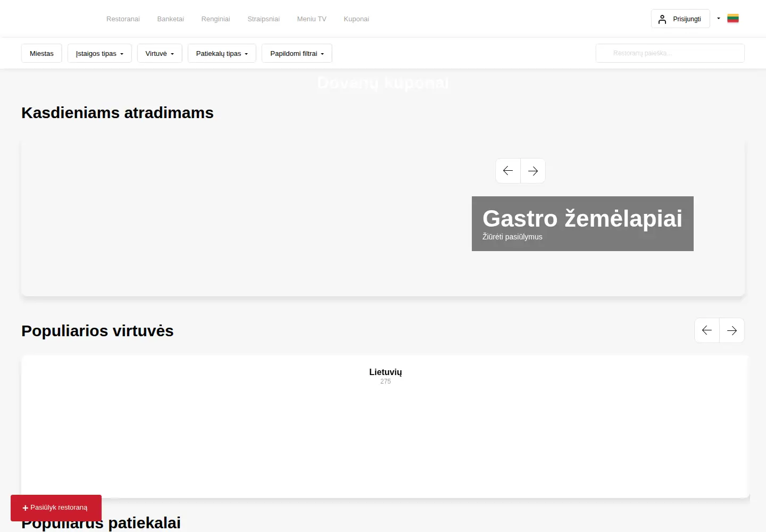The image size is (766, 532).
Task: Click the user profile icon beside Prisijungti
Action: 662,19
